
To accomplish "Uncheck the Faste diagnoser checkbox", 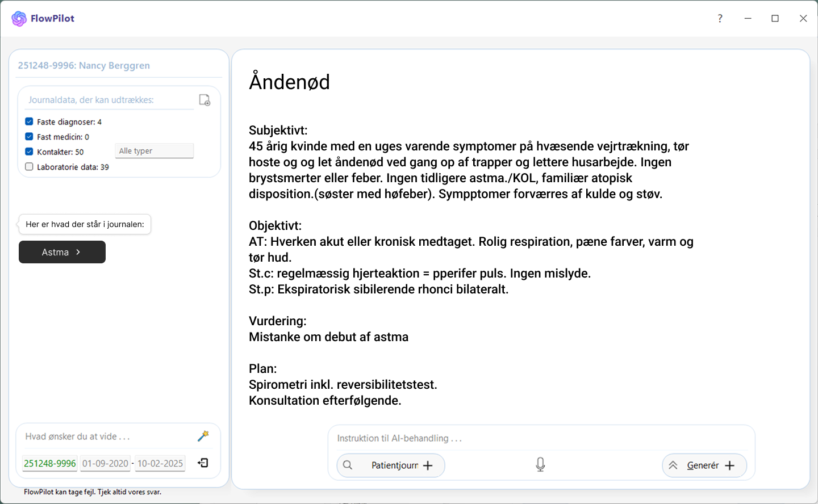I will click(29, 121).
